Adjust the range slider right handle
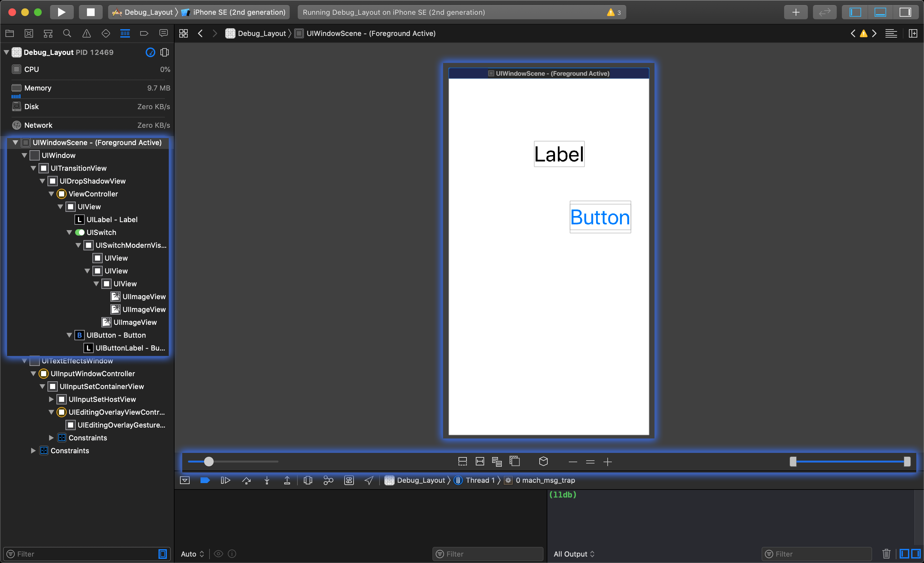Viewport: 924px width, 563px height. click(907, 462)
